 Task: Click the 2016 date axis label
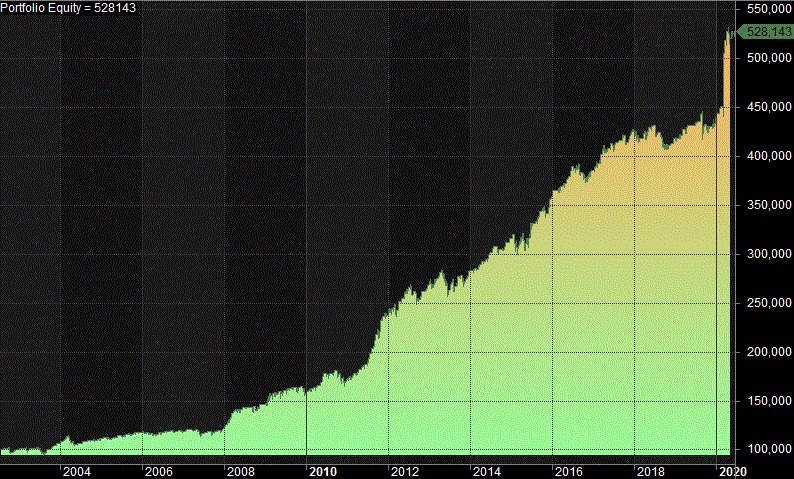point(568,470)
